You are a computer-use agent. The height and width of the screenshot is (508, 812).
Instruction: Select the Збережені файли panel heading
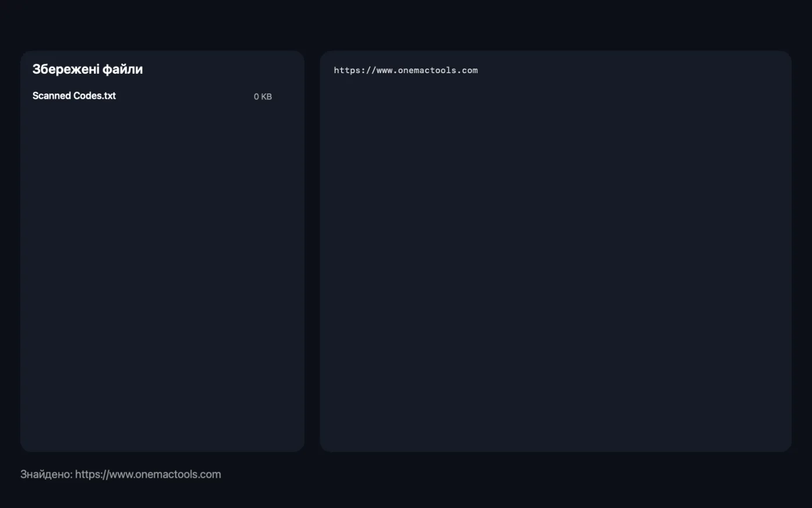(88, 69)
